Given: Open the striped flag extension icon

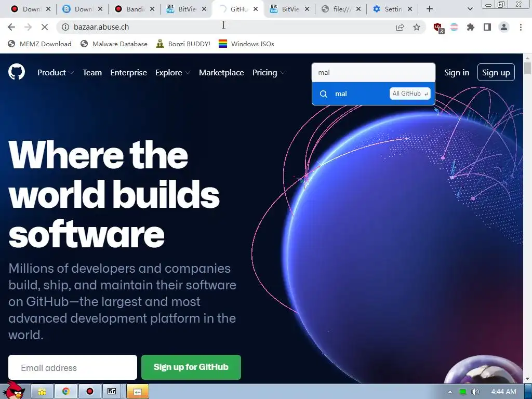Looking at the screenshot, I should tap(454, 27).
